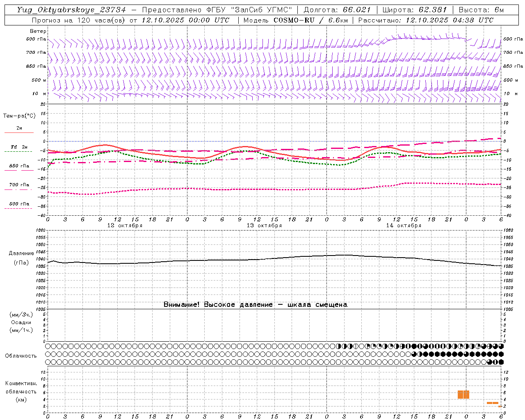Select the (мм/1ч.) precipitation unit label
525x420 pixels.
pyautogui.click(x=21, y=330)
